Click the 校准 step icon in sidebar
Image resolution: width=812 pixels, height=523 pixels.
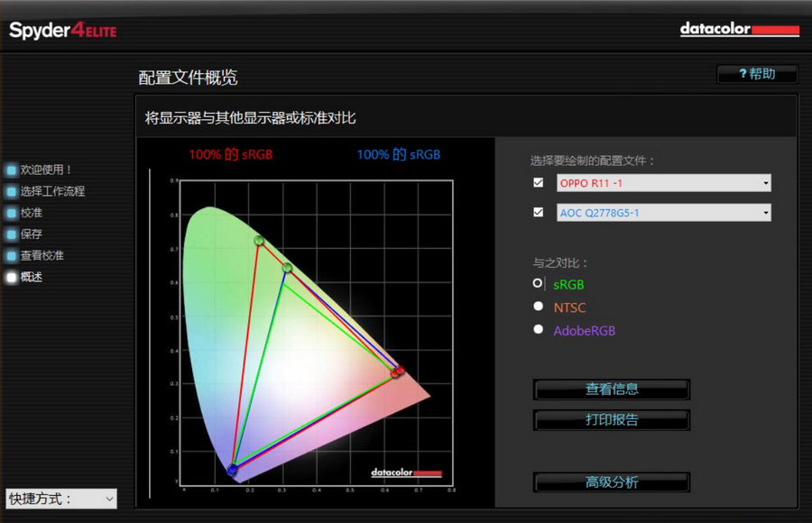(x=10, y=213)
